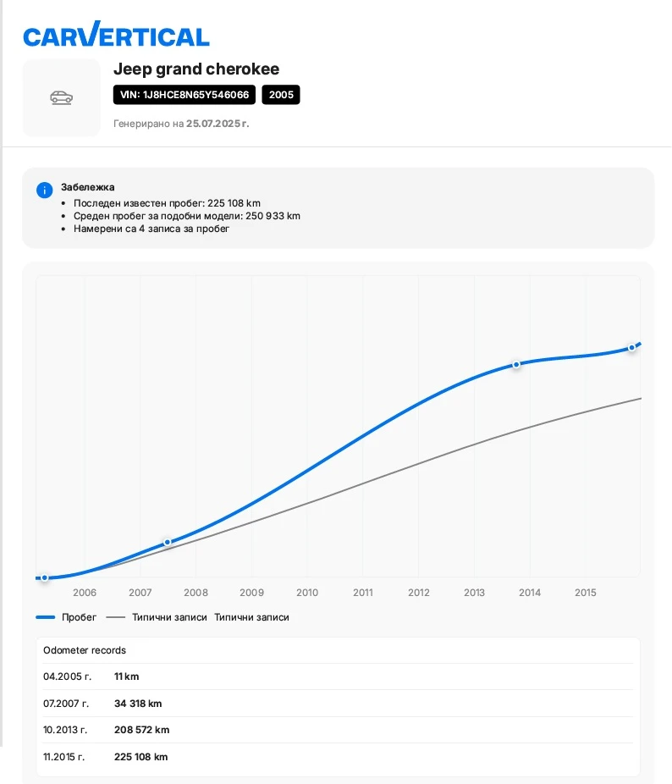Click the blue Пробег legend line marker

[46, 618]
